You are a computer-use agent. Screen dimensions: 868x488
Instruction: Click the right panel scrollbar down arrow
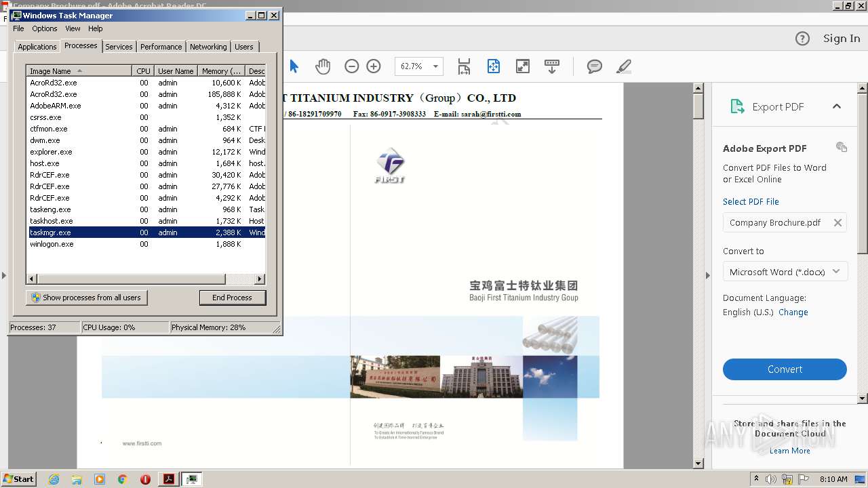pos(863,399)
